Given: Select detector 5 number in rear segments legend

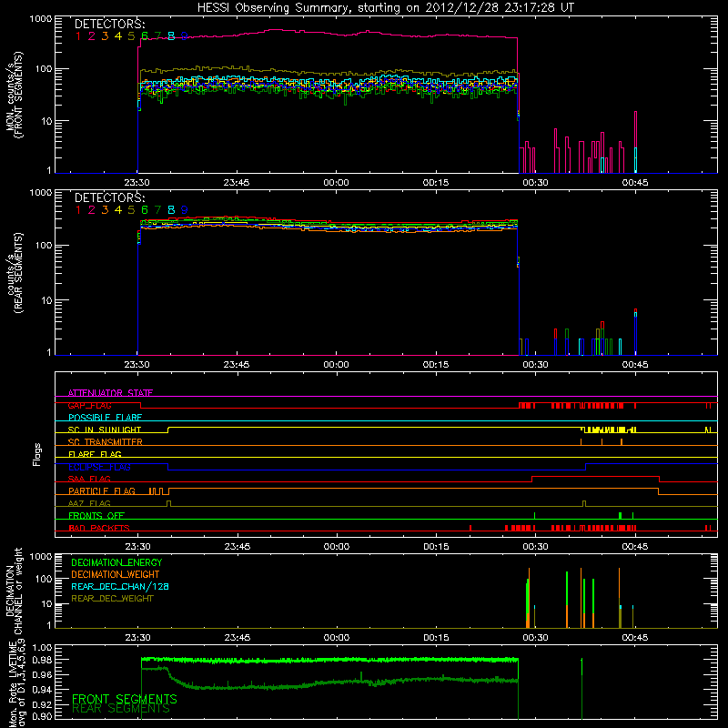Looking at the screenshot, I should click(x=131, y=210).
